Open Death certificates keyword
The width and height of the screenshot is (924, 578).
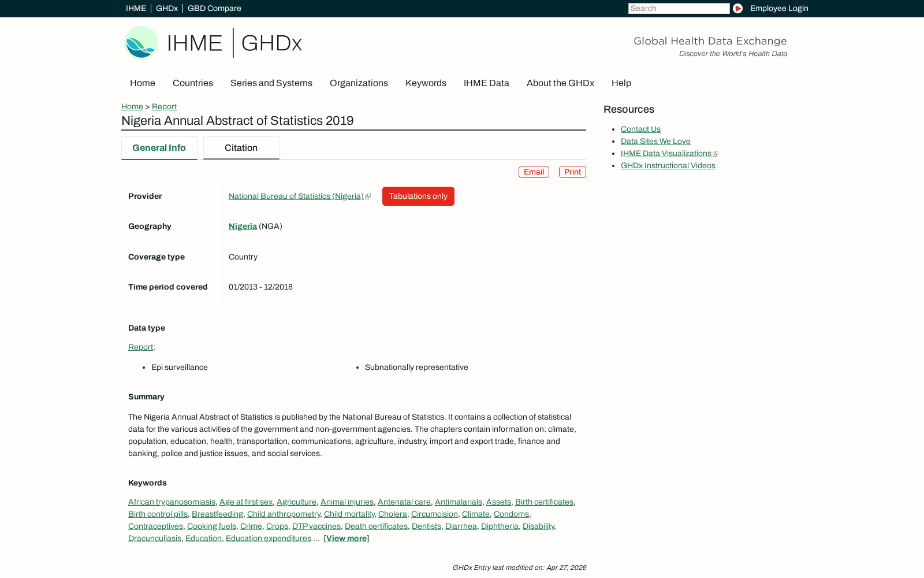coord(376,526)
